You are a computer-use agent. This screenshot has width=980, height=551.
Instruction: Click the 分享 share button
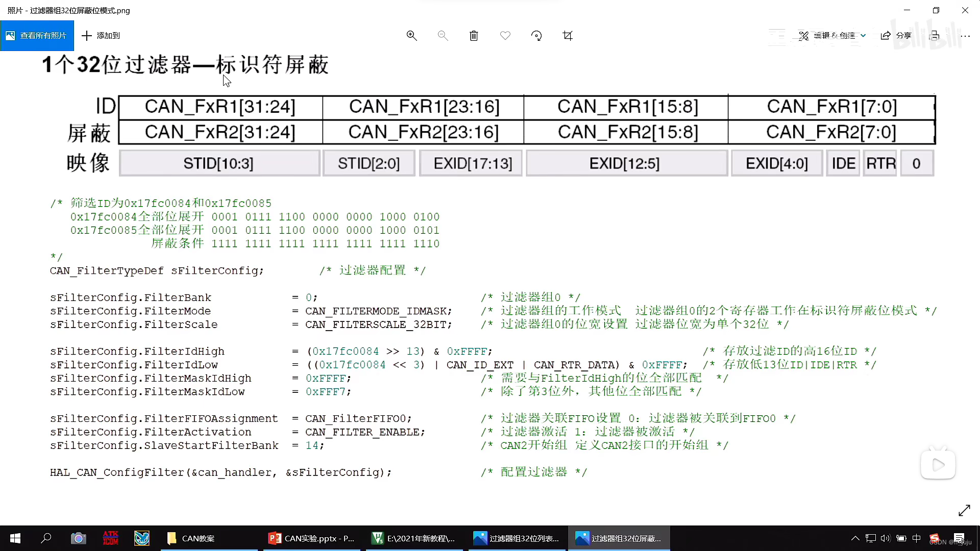(896, 36)
